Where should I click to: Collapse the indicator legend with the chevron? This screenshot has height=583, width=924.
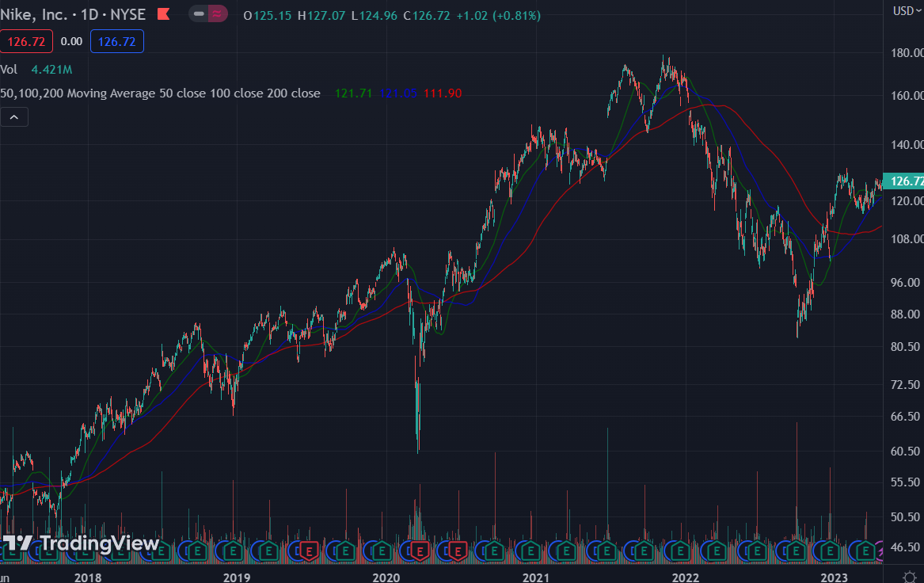coord(14,117)
